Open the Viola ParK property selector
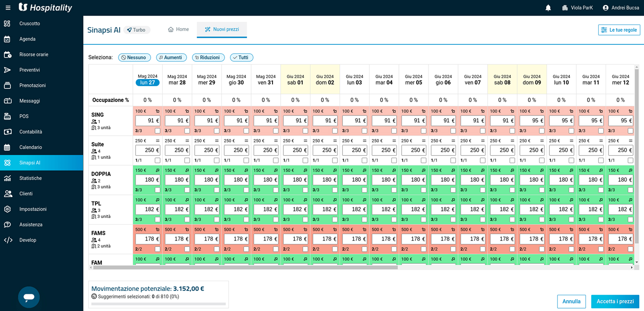Screen dimensions: 644x311 click(578, 8)
